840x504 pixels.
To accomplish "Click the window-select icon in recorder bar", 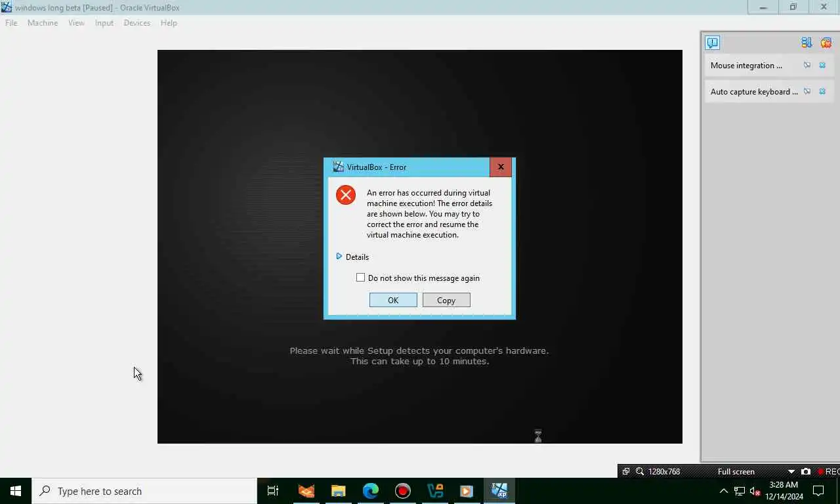I will [626, 471].
